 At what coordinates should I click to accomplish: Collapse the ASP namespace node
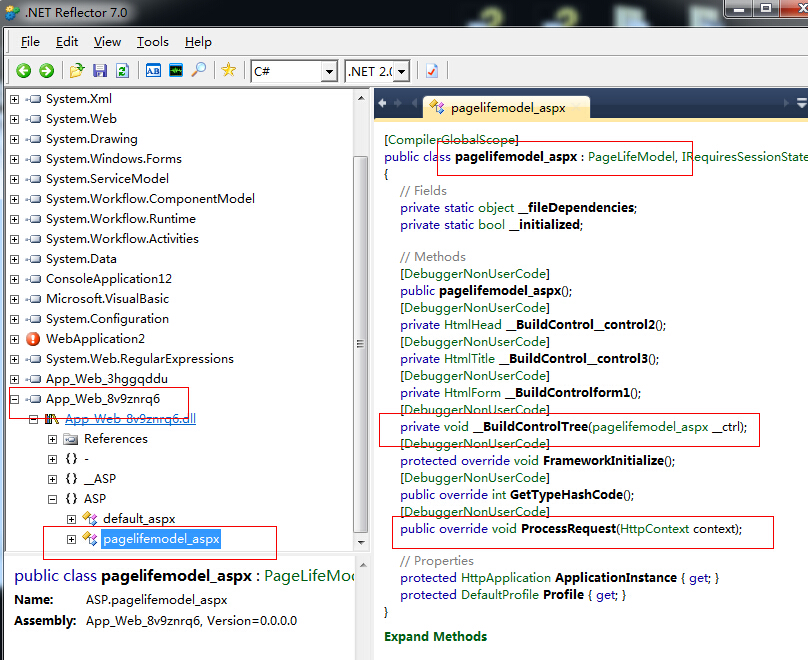coord(53,499)
